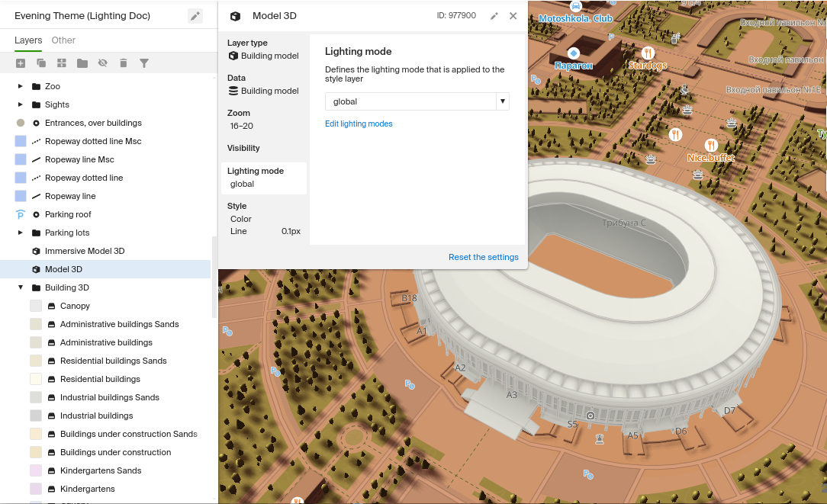The height and width of the screenshot is (504, 827).
Task: Click the Stardogs restaurant icon on the map
Action: click(x=648, y=53)
